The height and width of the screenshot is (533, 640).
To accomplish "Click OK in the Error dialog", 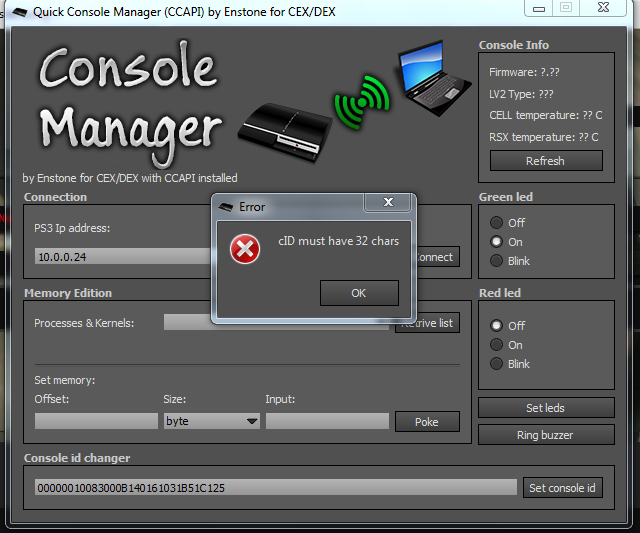I will 359,293.
